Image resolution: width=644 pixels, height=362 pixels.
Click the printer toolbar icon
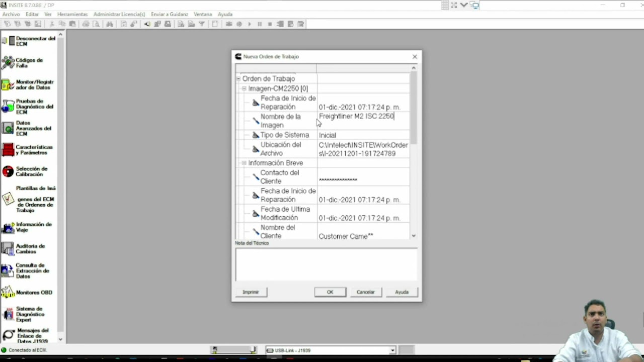(x=86, y=24)
